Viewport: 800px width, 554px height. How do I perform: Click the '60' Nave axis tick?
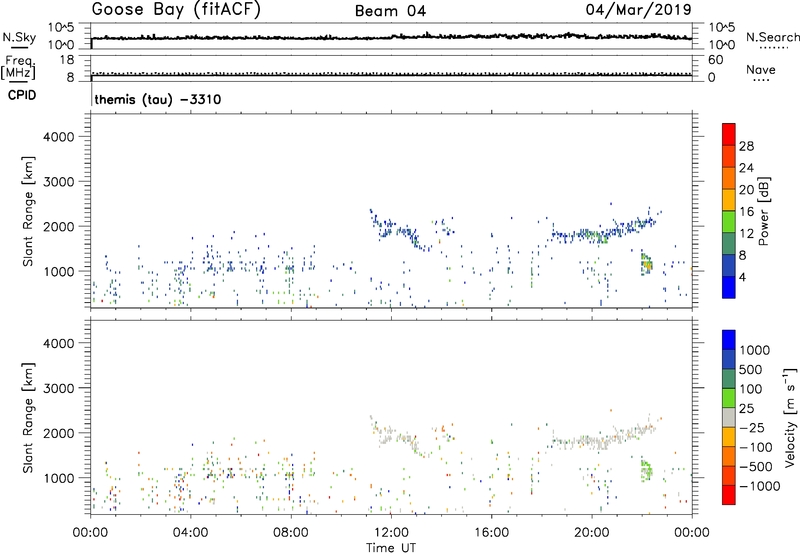click(x=715, y=60)
